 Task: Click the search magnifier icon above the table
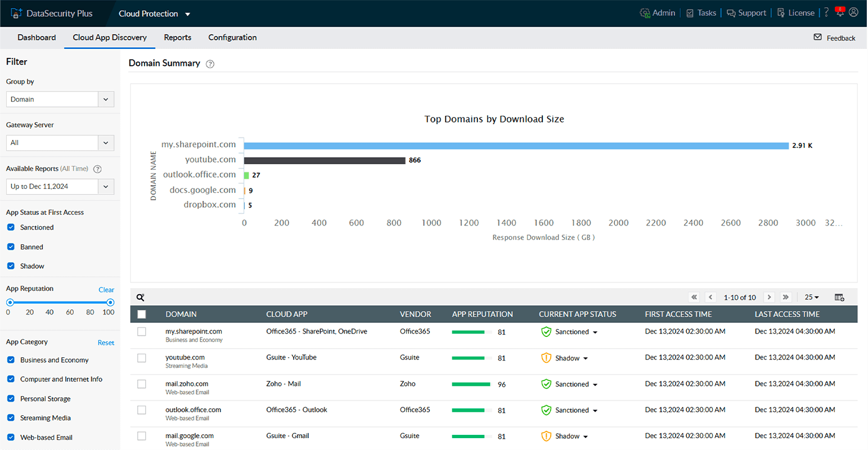coord(140,297)
